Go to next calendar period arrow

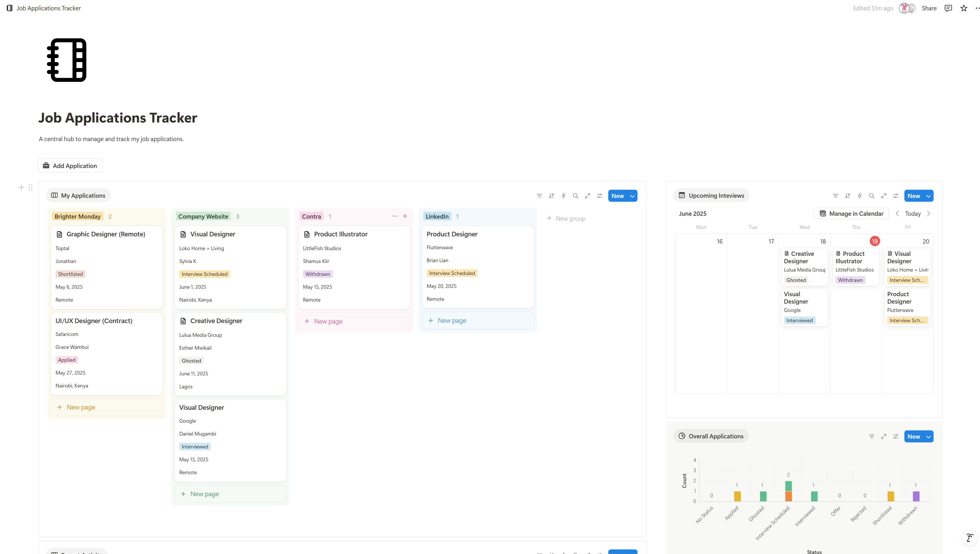[x=929, y=213]
